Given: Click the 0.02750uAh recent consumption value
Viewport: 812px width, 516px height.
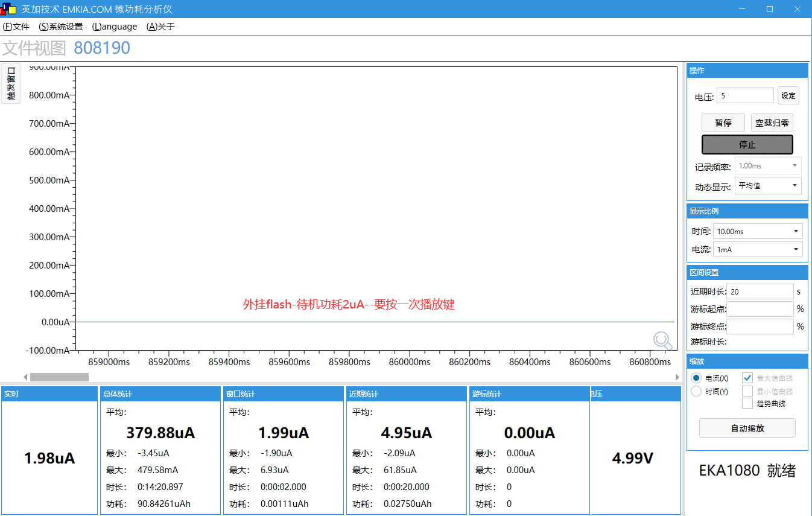Looking at the screenshot, I should coord(408,504).
